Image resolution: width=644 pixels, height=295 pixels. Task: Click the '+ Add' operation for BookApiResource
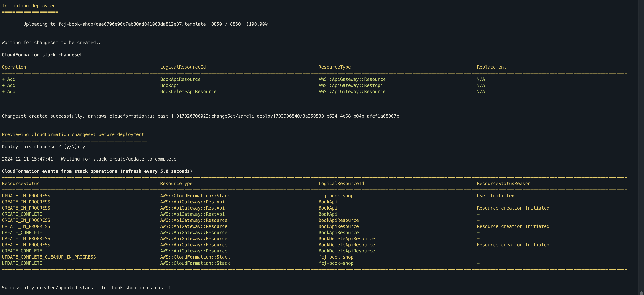click(8, 79)
